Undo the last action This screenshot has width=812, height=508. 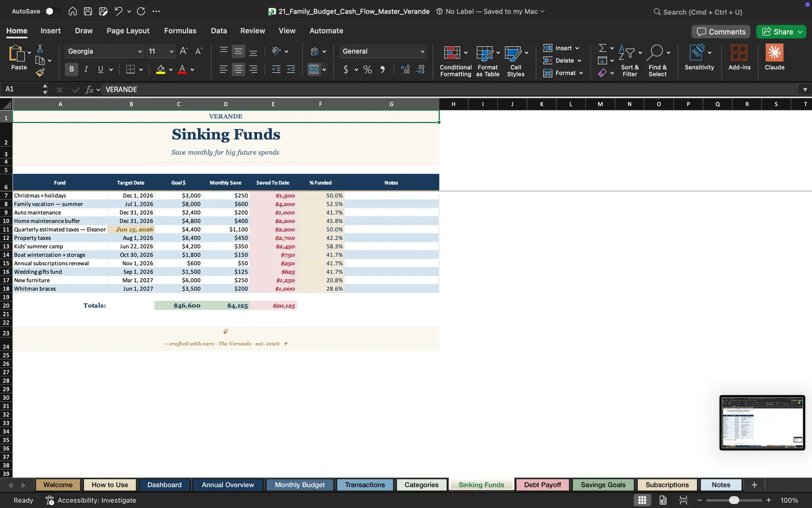(118, 11)
